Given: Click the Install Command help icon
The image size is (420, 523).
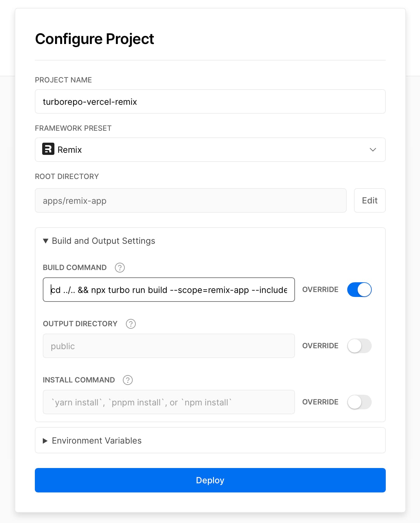Looking at the screenshot, I should (x=128, y=380).
